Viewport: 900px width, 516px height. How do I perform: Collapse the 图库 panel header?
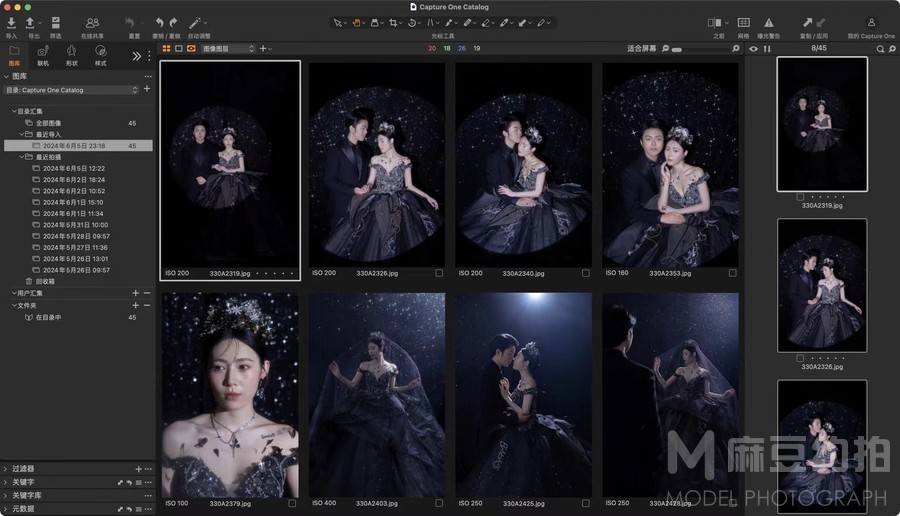coord(6,76)
